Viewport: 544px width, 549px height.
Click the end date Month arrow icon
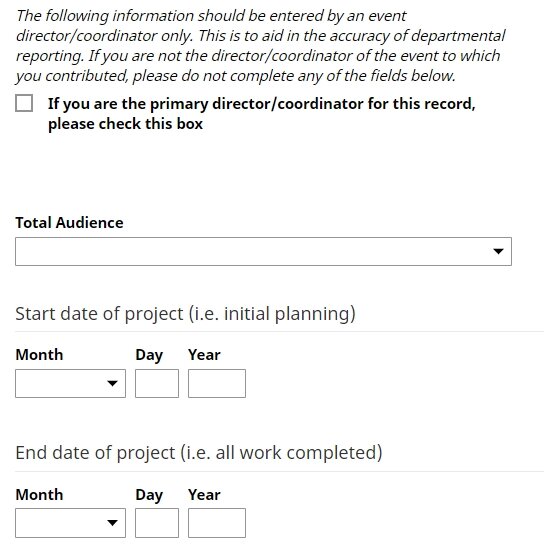112,523
